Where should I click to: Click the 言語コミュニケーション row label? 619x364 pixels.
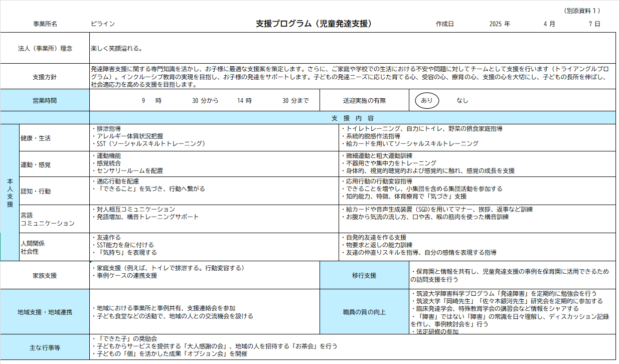(x=48, y=219)
